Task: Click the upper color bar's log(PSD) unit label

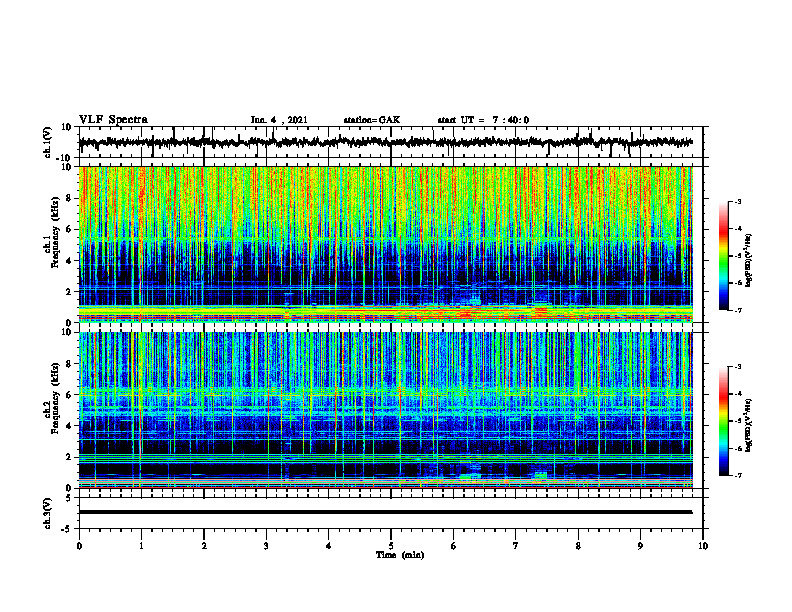Action: (x=749, y=261)
